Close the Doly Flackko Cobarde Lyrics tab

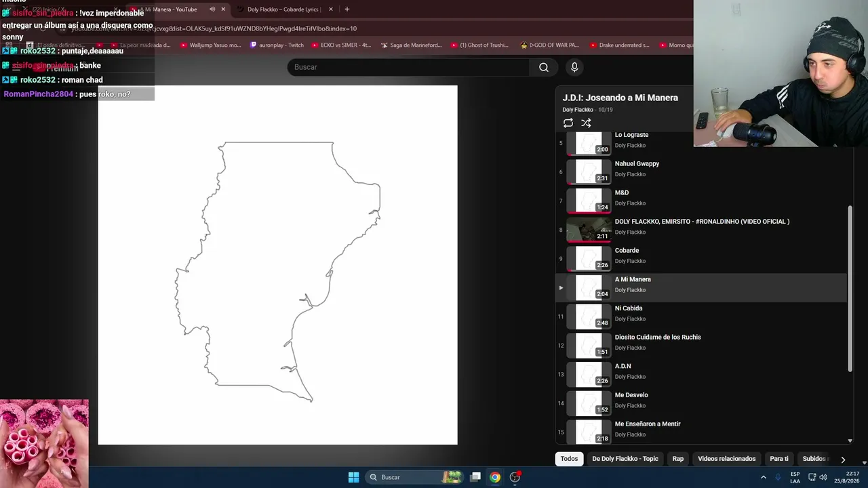click(x=331, y=9)
